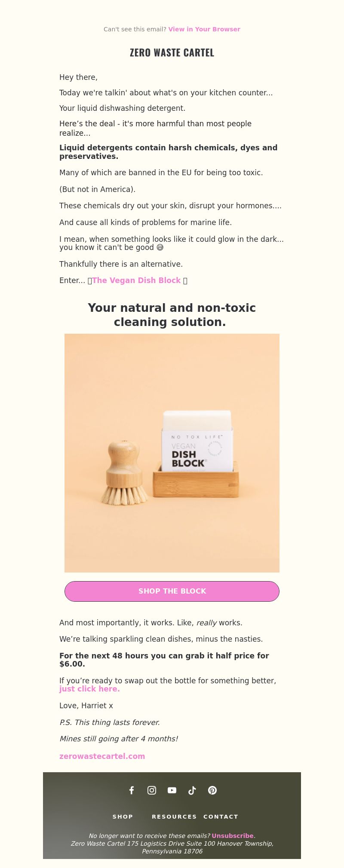This screenshot has height=868, width=344.
Task: Click the wooden brush in the product photo
Action: [x=124, y=472]
